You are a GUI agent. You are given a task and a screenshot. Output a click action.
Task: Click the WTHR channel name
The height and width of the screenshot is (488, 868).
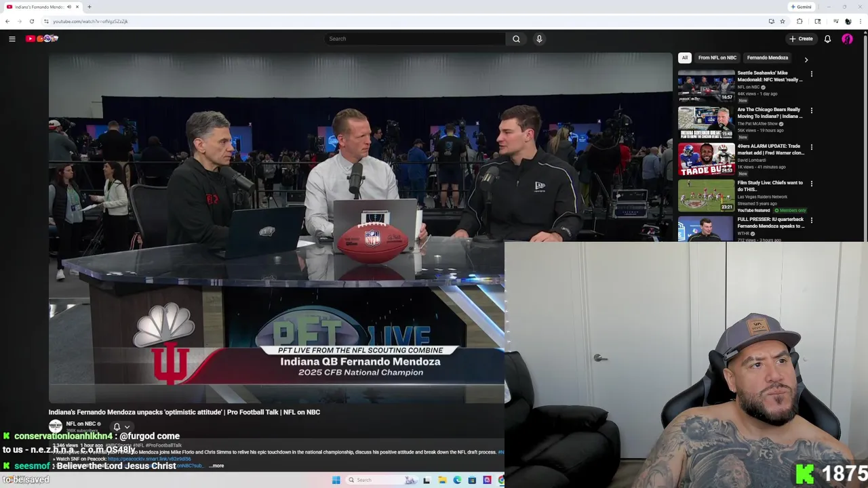[x=743, y=233]
